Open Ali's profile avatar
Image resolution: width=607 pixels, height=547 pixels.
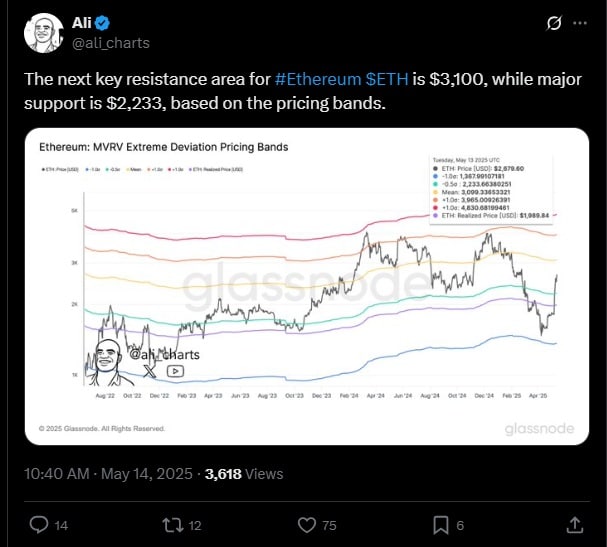coord(44,33)
